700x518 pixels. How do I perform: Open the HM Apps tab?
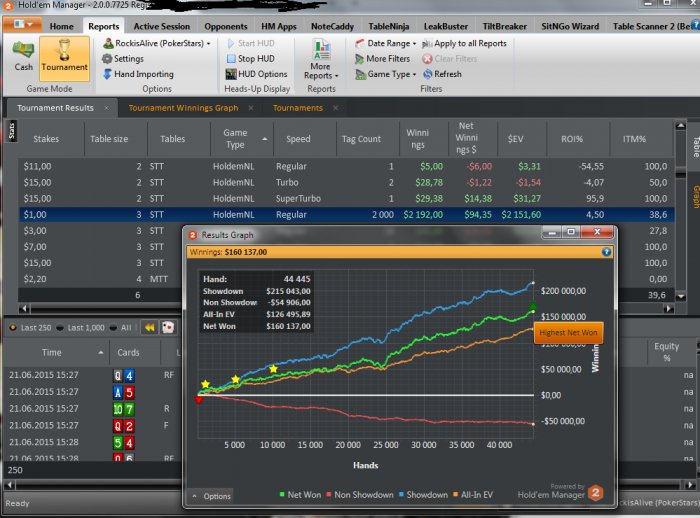point(279,26)
